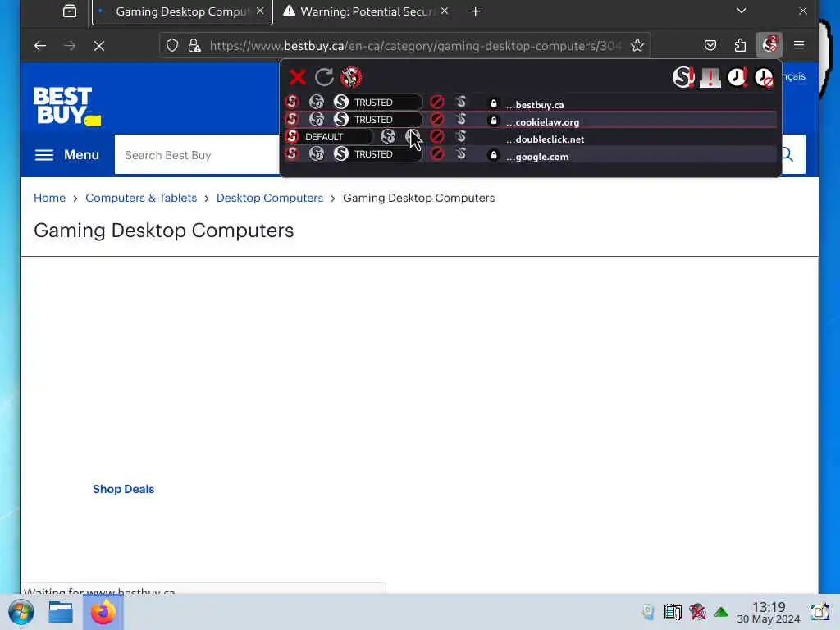Close the Gaming Desktop Computers tab
The image size is (840, 630).
point(260,11)
